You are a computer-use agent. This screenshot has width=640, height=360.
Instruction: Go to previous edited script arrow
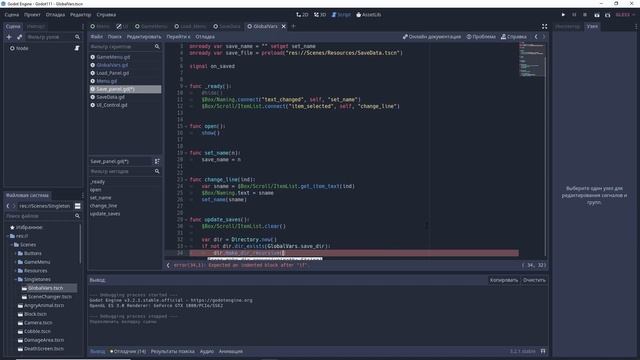pyautogui.click(x=536, y=37)
